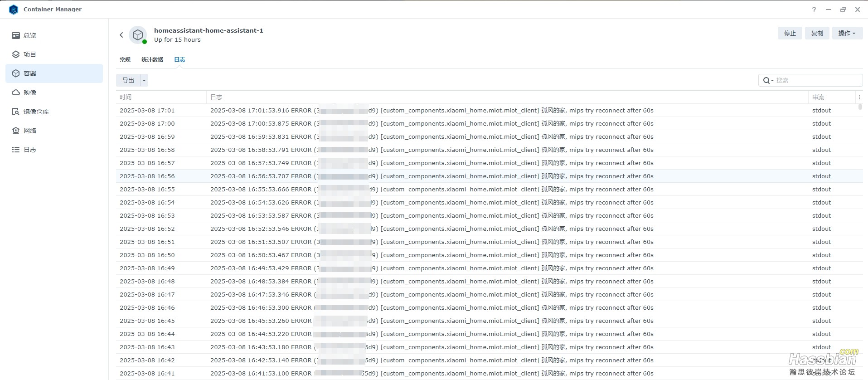Click the 16:56:53.707 ERROR log message

432,176
